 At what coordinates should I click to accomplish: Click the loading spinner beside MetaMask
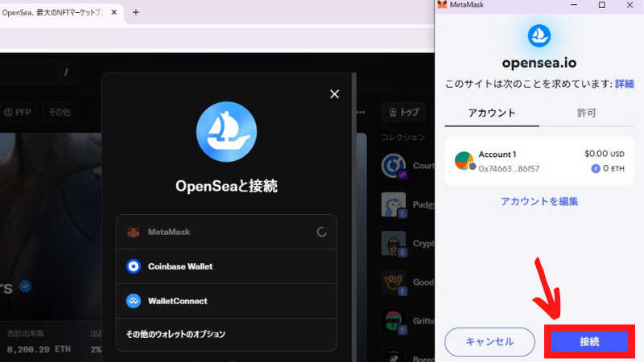pos(321,232)
